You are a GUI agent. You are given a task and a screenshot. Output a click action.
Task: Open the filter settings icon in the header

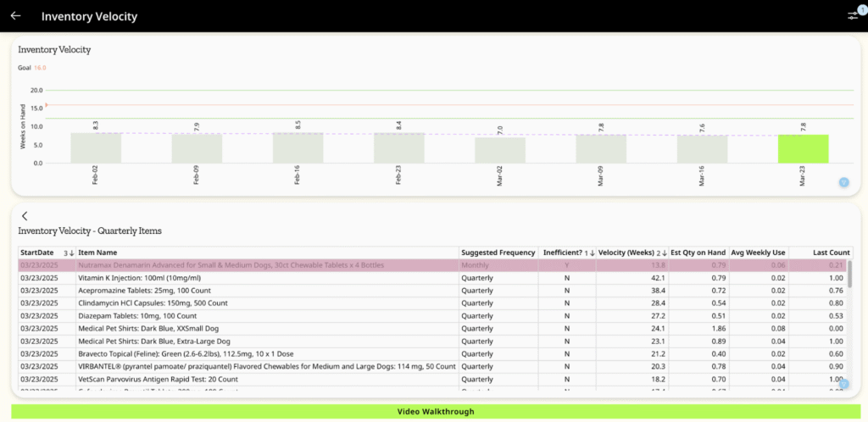click(852, 16)
